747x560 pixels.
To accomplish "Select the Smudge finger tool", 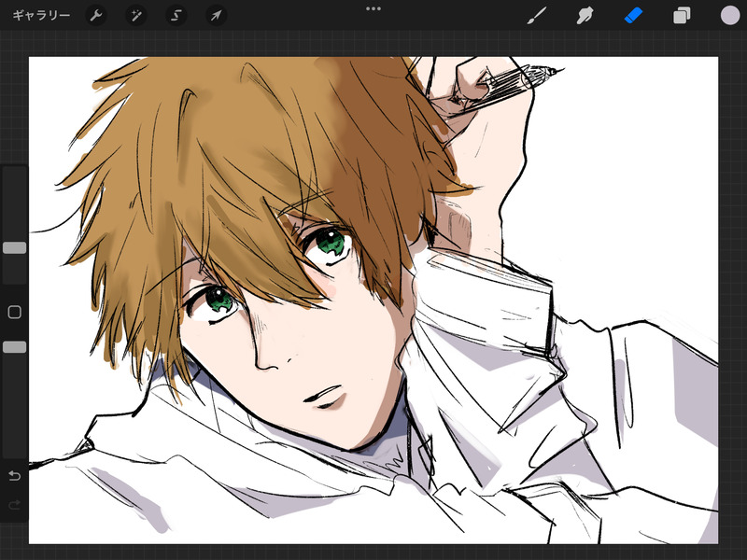I will coord(585,16).
